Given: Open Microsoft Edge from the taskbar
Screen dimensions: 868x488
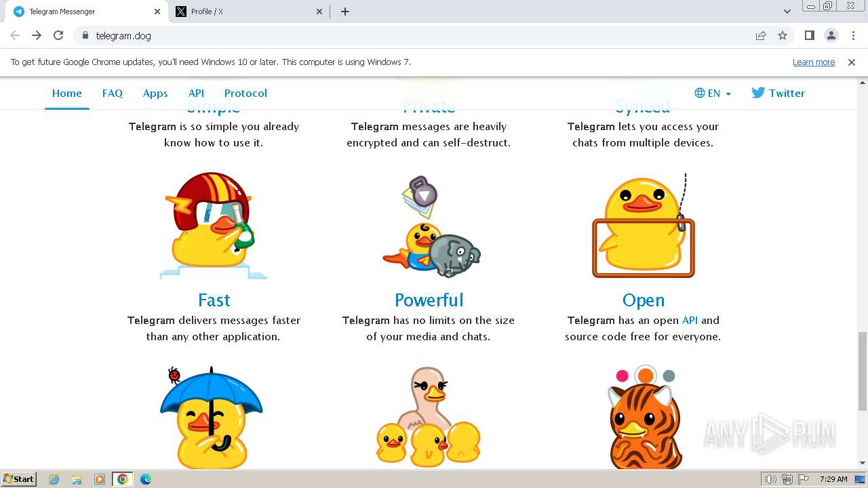Looking at the screenshot, I should [145, 479].
